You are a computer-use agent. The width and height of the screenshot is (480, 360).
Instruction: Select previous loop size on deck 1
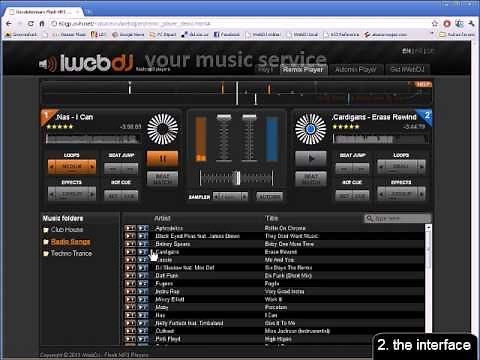52,166
